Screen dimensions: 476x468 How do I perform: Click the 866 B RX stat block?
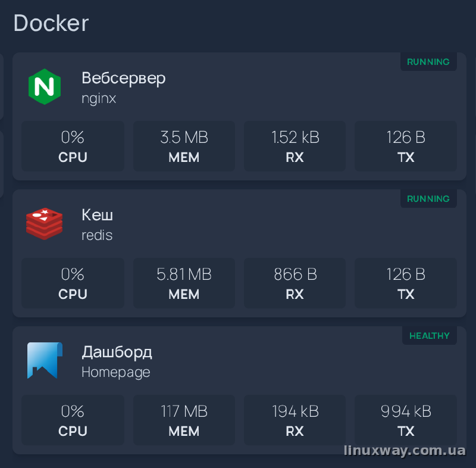(x=295, y=283)
